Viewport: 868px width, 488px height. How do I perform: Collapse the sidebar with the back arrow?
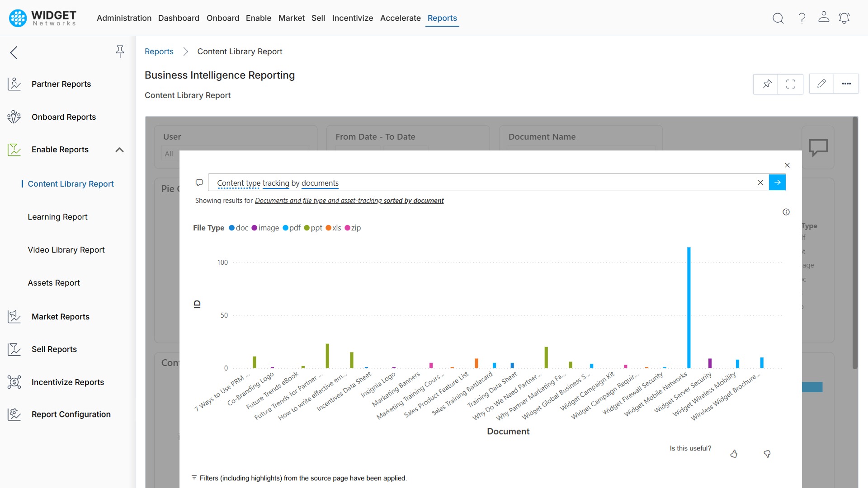[x=14, y=52]
